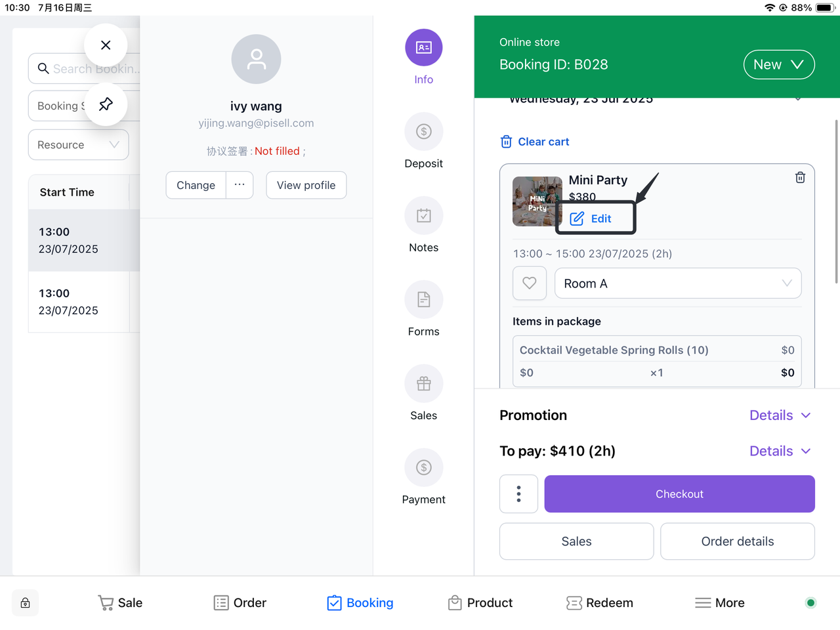
Task: Open the Deposit section
Action: click(x=423, y=132)
